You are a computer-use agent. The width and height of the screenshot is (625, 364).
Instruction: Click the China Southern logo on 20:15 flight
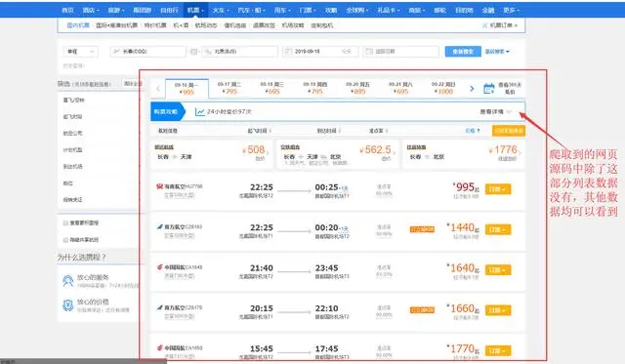tap(160, 307)
